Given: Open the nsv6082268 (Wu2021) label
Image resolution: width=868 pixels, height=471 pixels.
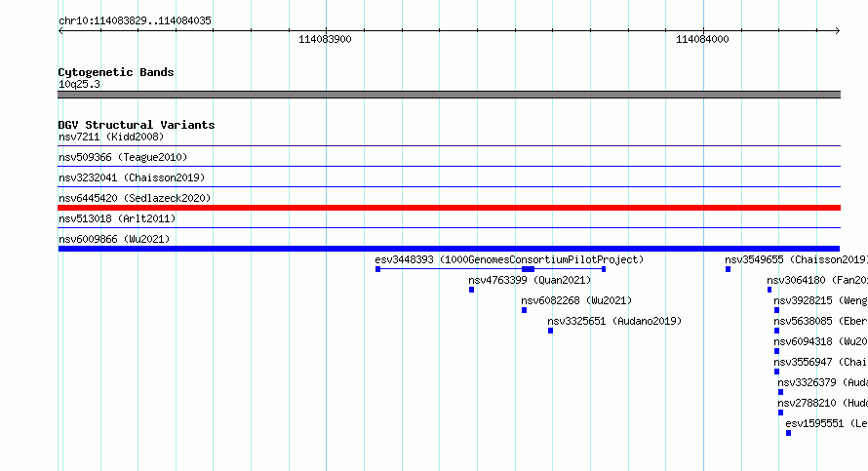Looking at the screenshot, I should [576, 300].
